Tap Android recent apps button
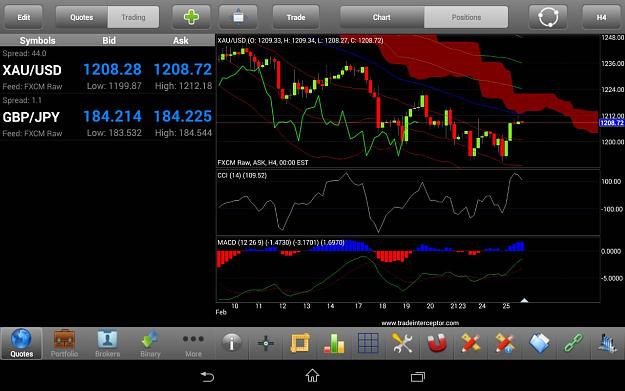The height and width of the screenshot is (391, 625). [x=418, y=377]
